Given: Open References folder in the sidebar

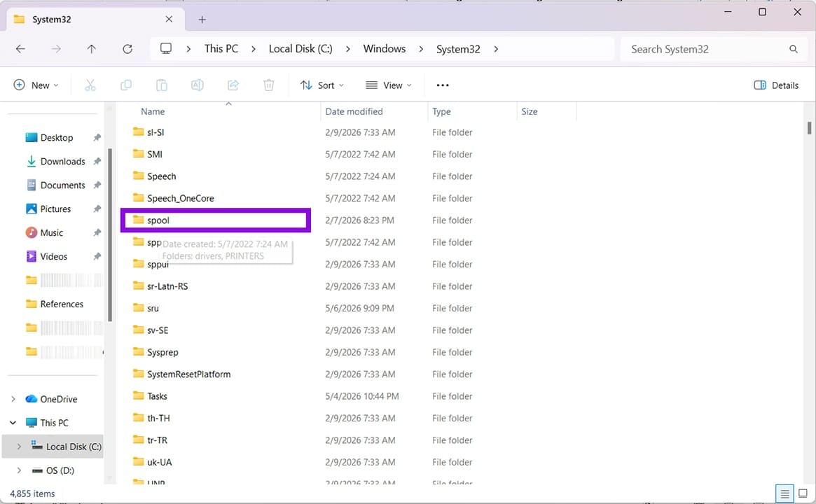Looking at the screenshot, I should [62, 304].
